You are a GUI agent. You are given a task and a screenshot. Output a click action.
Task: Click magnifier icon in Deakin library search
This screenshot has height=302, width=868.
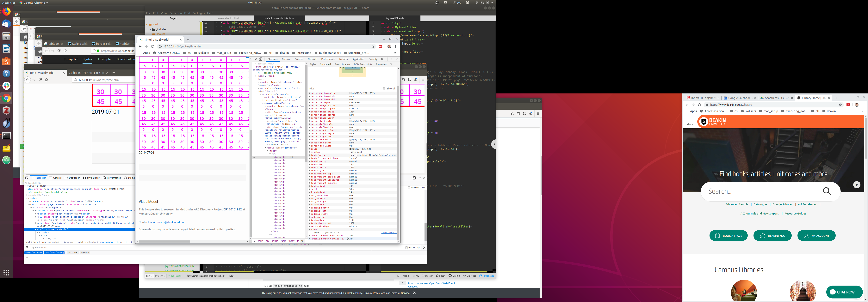[827, 191]
